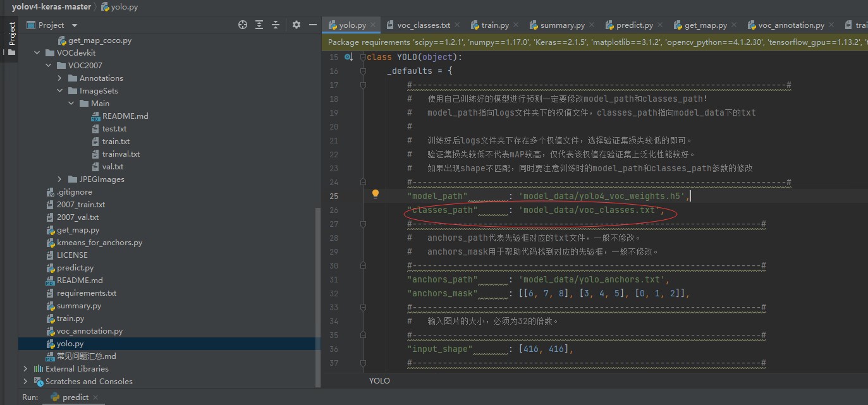Click the 'model_data/yolo_anchors.txt' string on line 31

click(592, 279)
